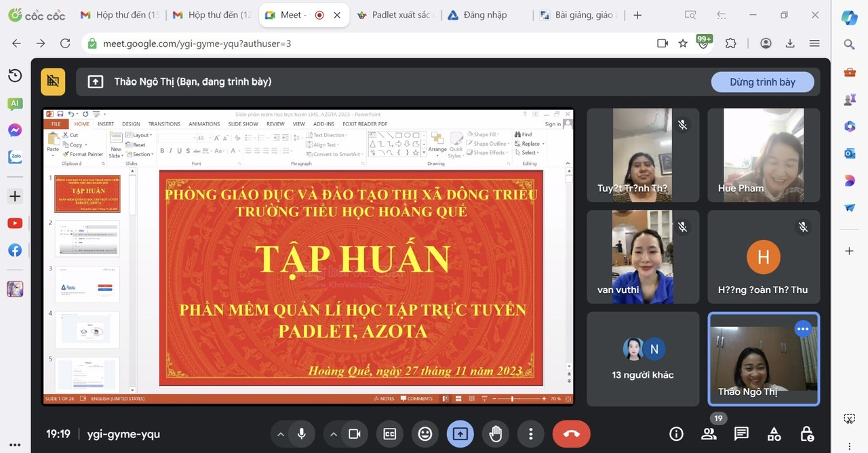
Task: Switch to Đăng nhập tab
Action: click(486, 15)
